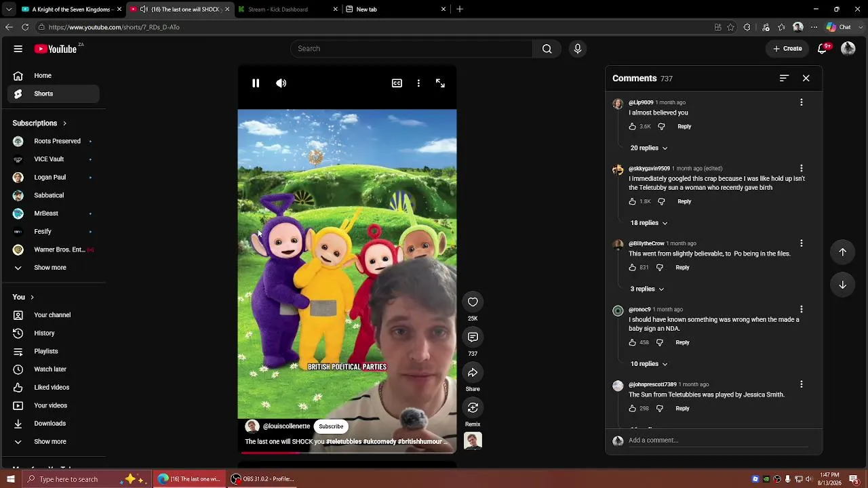868x488 pixels.
Task: Open the MrBeast channel
Action: click(54, 213)
